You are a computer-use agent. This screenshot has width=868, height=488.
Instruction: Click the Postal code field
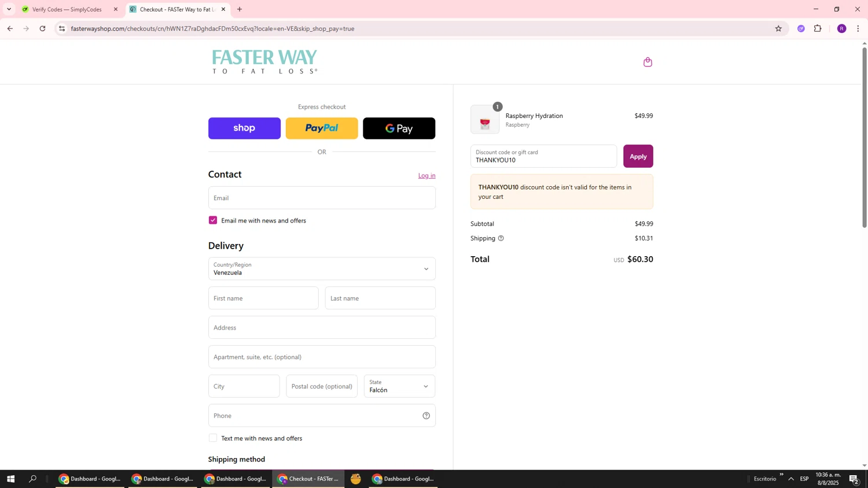tap(322, 386)
